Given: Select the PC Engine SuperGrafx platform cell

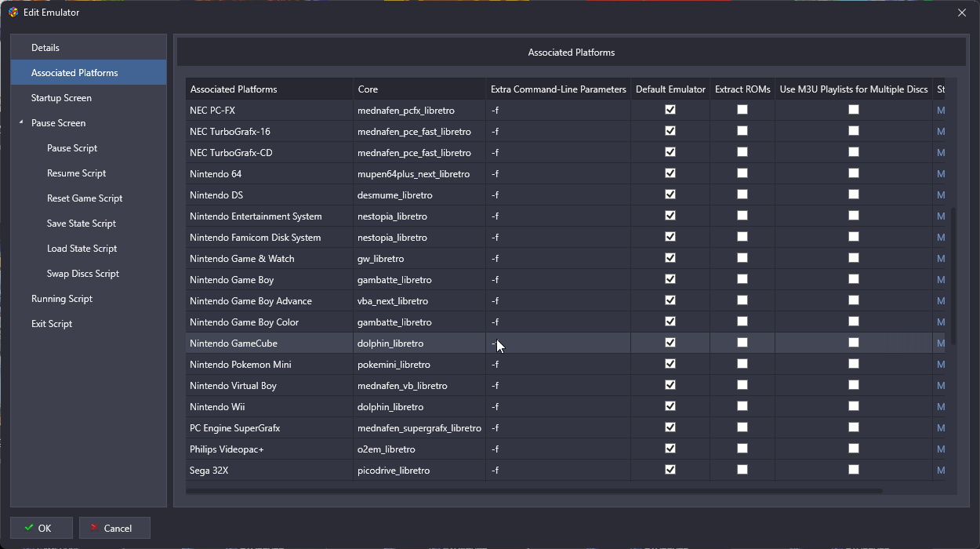Looking at the screenshot, I should coord(270,428).
